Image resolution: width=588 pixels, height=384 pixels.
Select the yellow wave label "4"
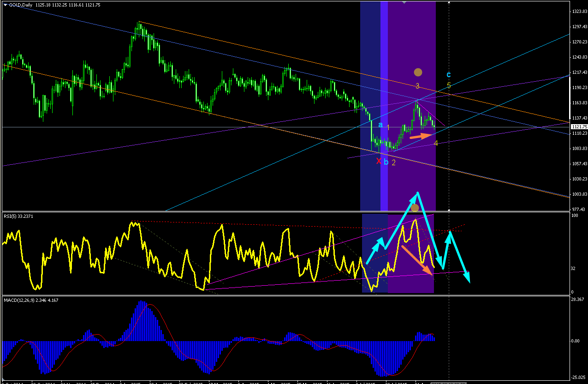[x=436, y=143]
